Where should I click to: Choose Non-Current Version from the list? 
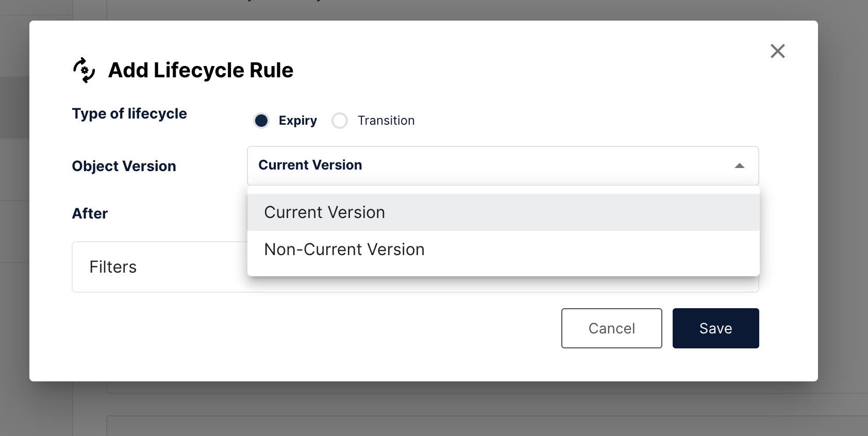[x=503, y=249]
